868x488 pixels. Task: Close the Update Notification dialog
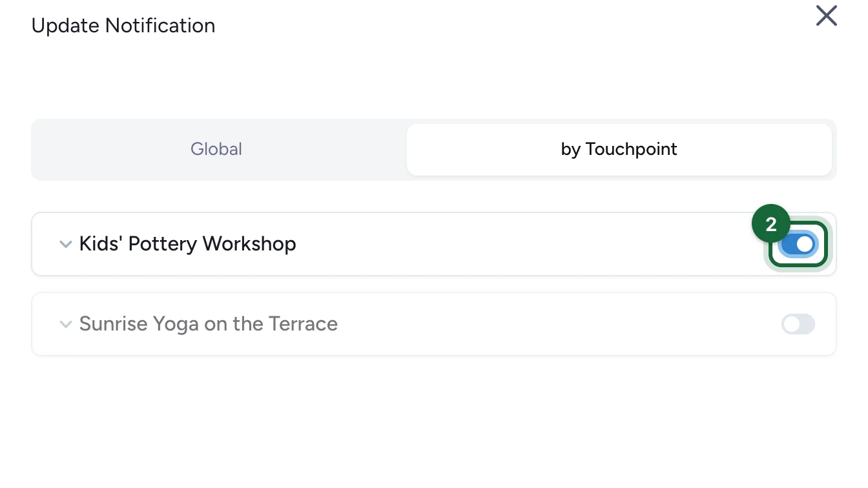tap(826, 15)
